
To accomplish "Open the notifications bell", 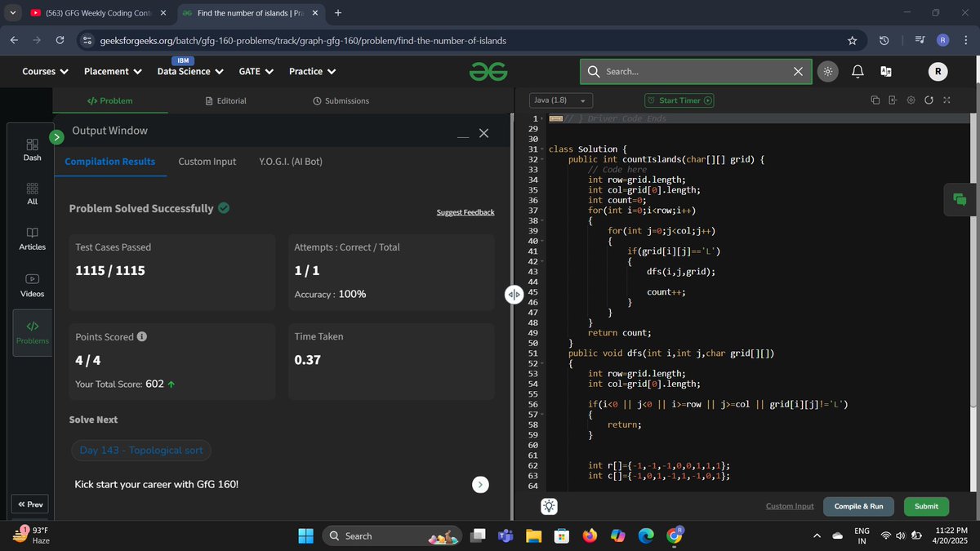I will [x=857, y=72].
